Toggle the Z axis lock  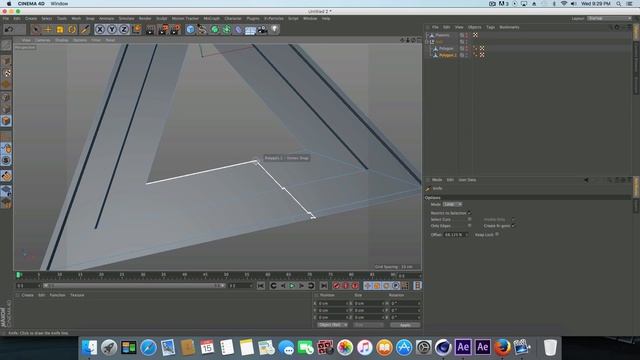(124, 29)
